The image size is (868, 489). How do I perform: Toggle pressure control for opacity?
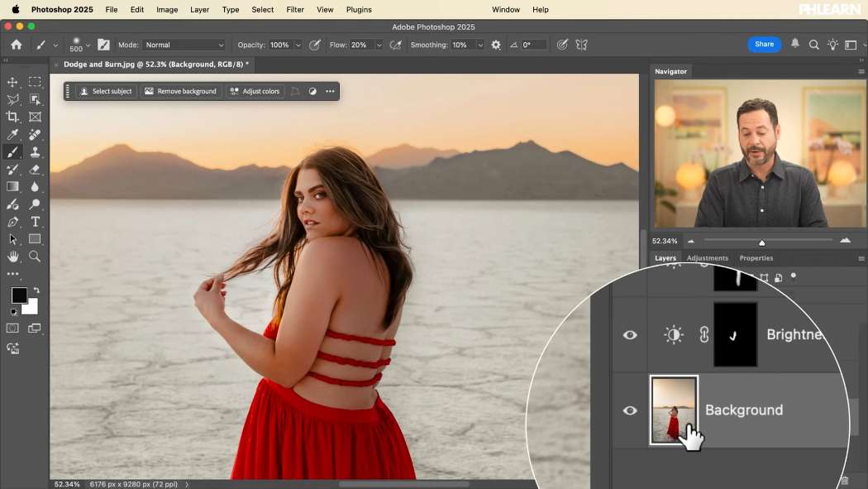coord(314,45)
